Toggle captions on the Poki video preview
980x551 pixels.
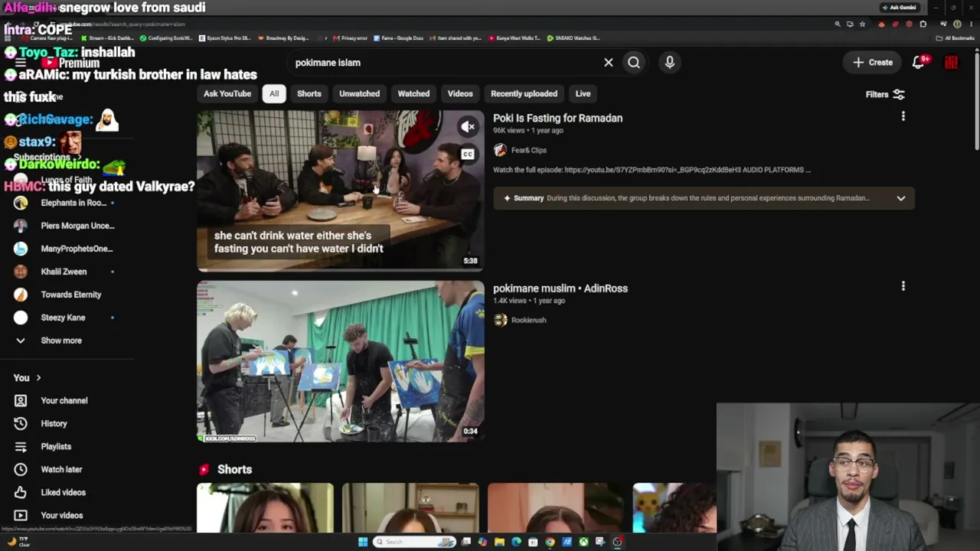[468, 155]
